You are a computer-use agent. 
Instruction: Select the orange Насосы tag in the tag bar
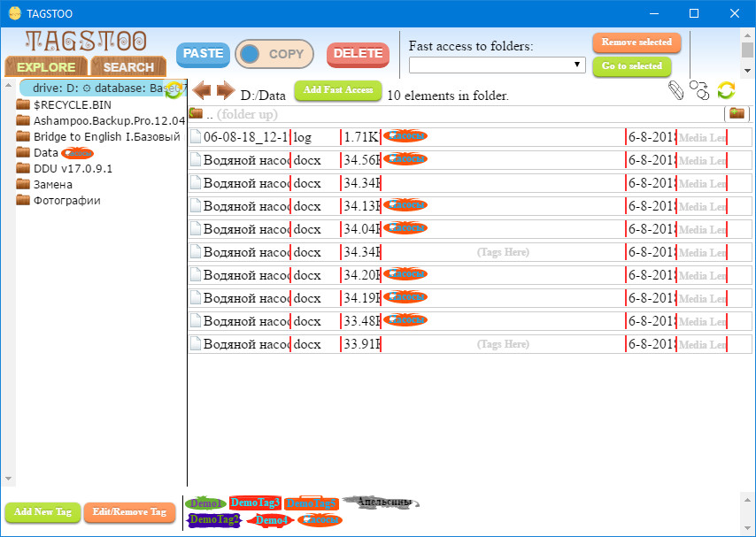(320, 520)
